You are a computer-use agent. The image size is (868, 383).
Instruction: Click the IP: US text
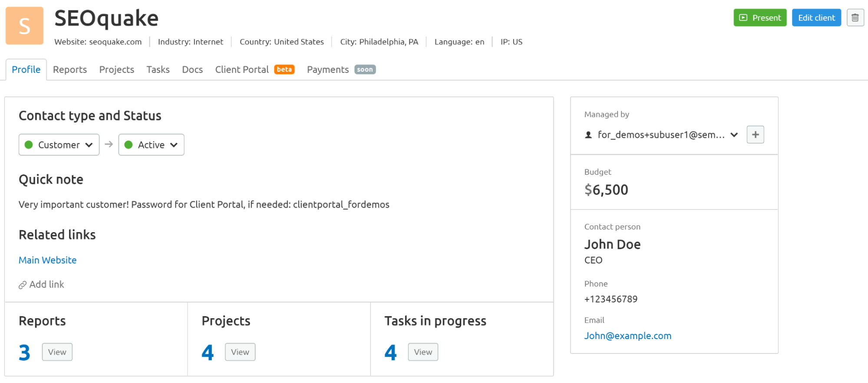click(512, 42)
